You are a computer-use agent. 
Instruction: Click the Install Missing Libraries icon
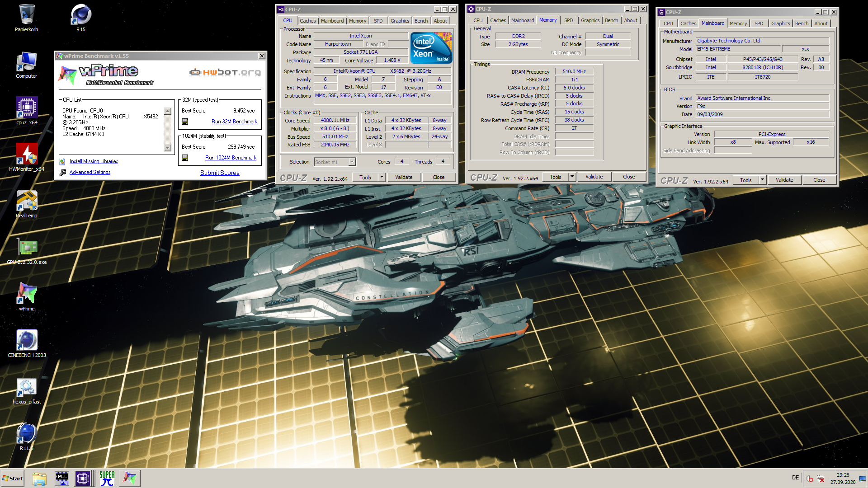click(62, 161)
